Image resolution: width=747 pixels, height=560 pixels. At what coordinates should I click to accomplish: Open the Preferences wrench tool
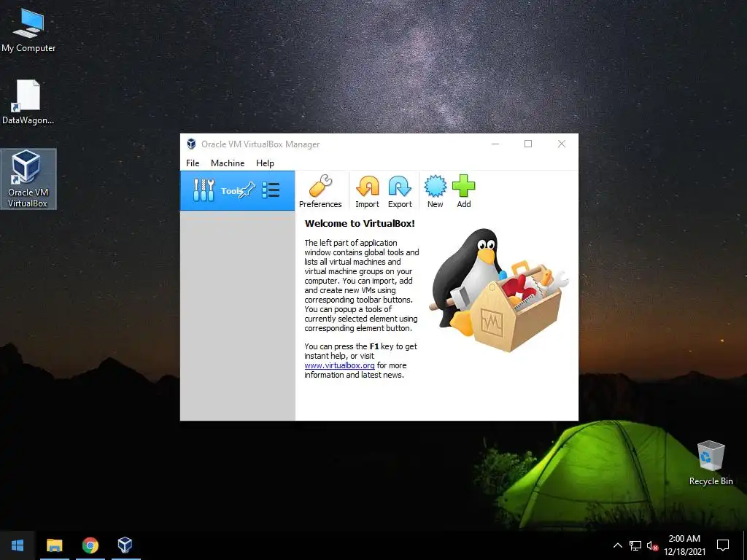click(320, 192)
